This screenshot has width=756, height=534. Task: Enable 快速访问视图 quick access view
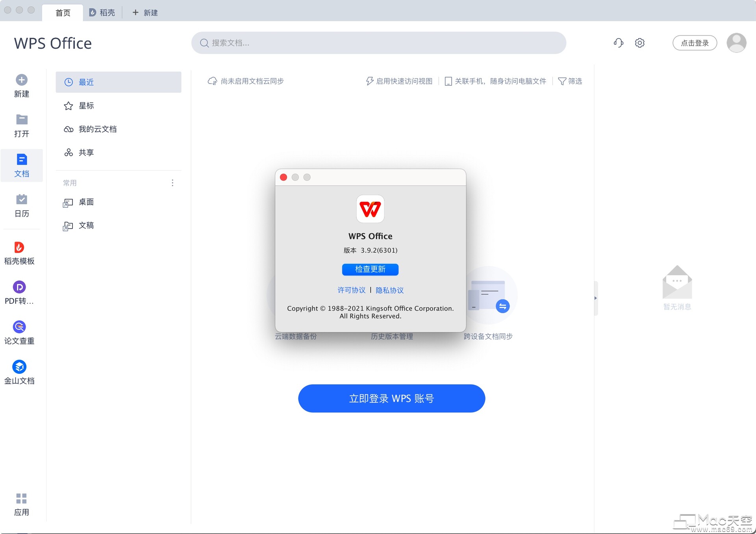click(x=399, y=81)
